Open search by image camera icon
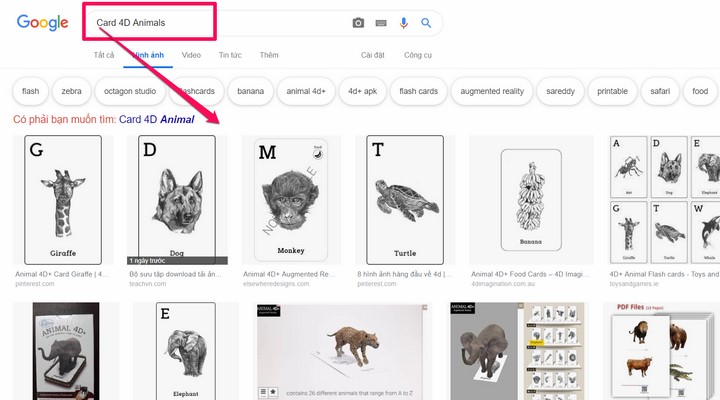720x400 pixels. pos(358,23)
